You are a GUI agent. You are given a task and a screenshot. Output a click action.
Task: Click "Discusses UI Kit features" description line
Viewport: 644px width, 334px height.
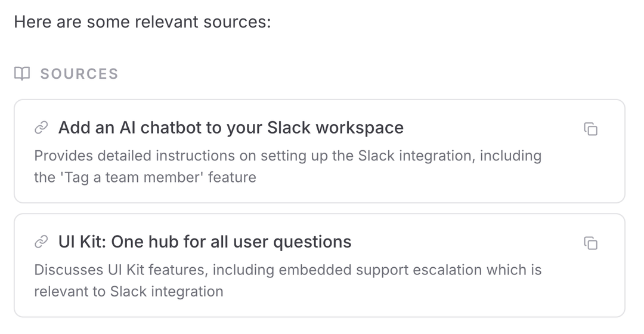click(287, 270)
